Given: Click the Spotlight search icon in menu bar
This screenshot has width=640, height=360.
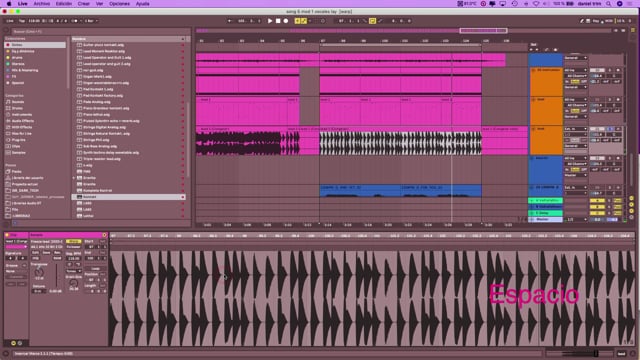Looking at the screenshot, I should pyautogui.click(x=609, y=4).
